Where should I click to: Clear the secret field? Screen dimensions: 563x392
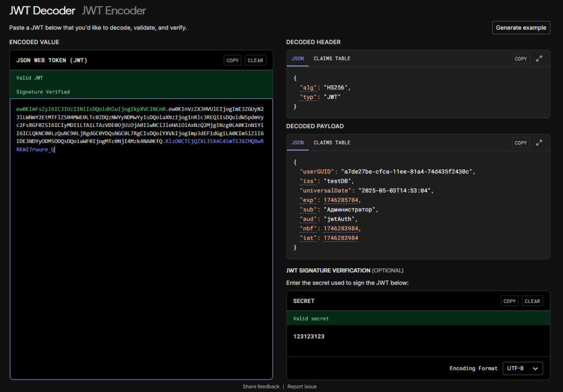click(x=532, y=301)
